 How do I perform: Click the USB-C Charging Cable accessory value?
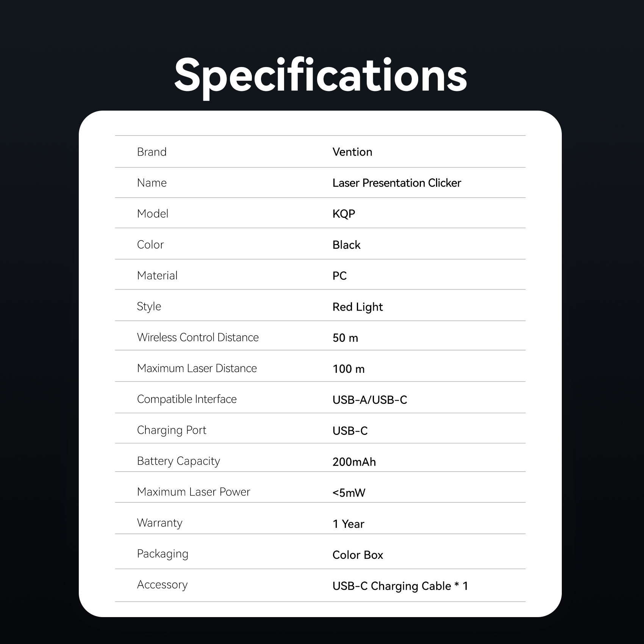tap(400, 586)
